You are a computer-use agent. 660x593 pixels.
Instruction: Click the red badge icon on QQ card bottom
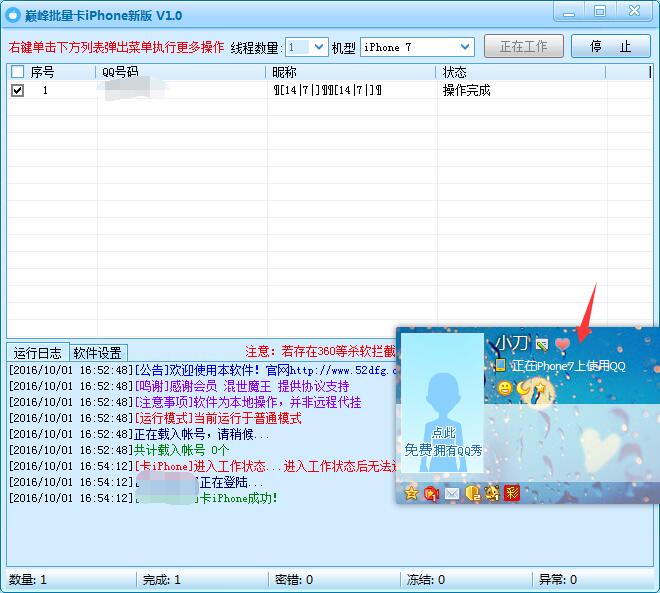(431, 493)
